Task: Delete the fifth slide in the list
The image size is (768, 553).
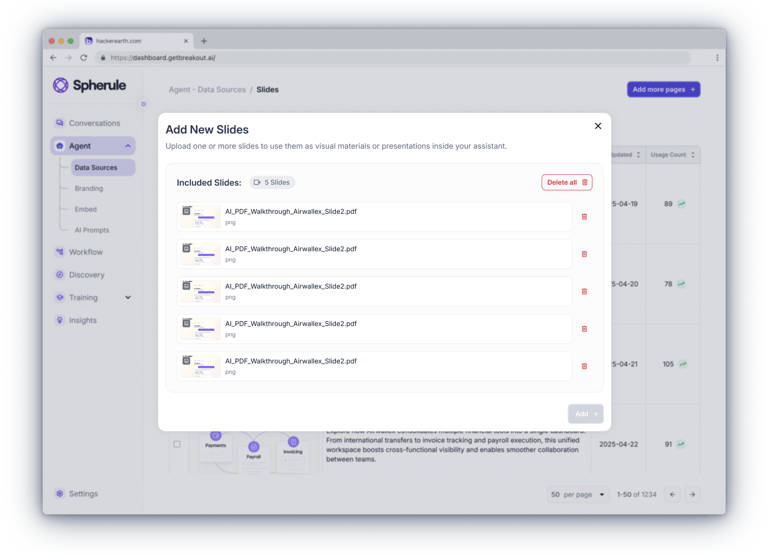Action: point(584,366)
